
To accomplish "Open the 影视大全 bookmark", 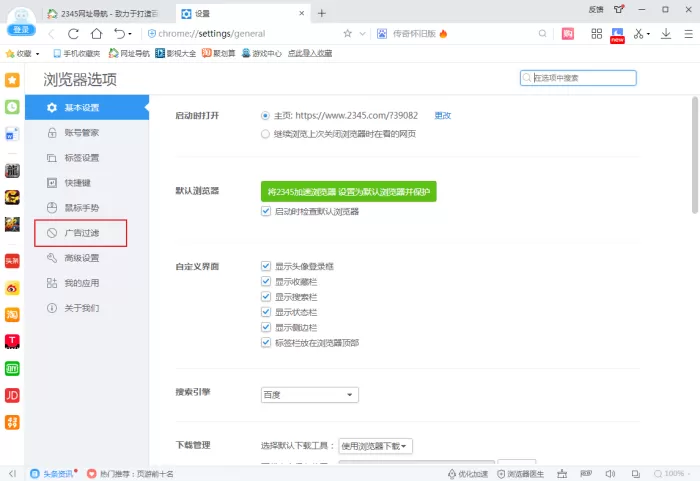I will (x=175, y=54).
